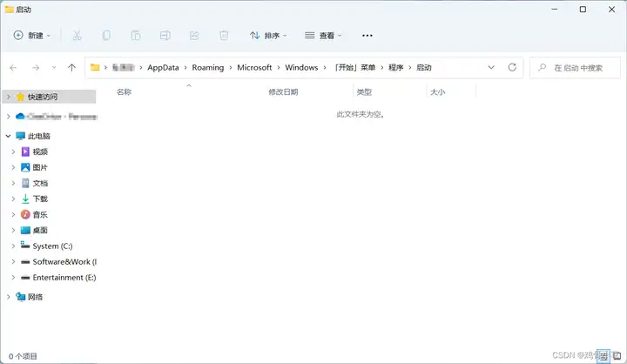Expand the 快速访问 tree node
This screenshot has width=627, height=364.
9,97
